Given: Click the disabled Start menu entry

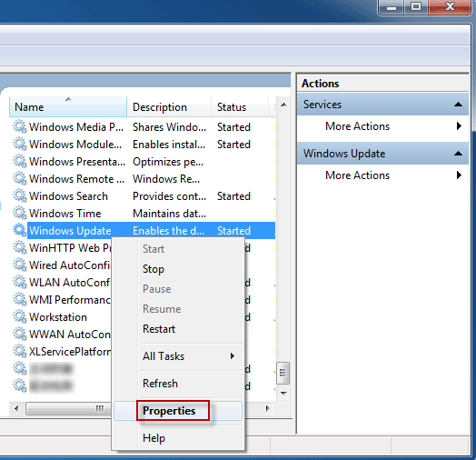Looking at the screenshot, I should pos(178,249).
